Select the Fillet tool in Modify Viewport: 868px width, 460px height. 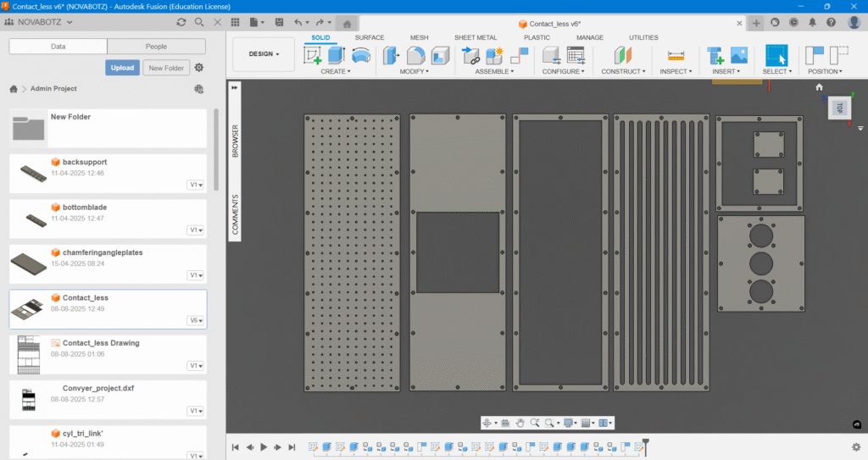click(x=415, y=56)
